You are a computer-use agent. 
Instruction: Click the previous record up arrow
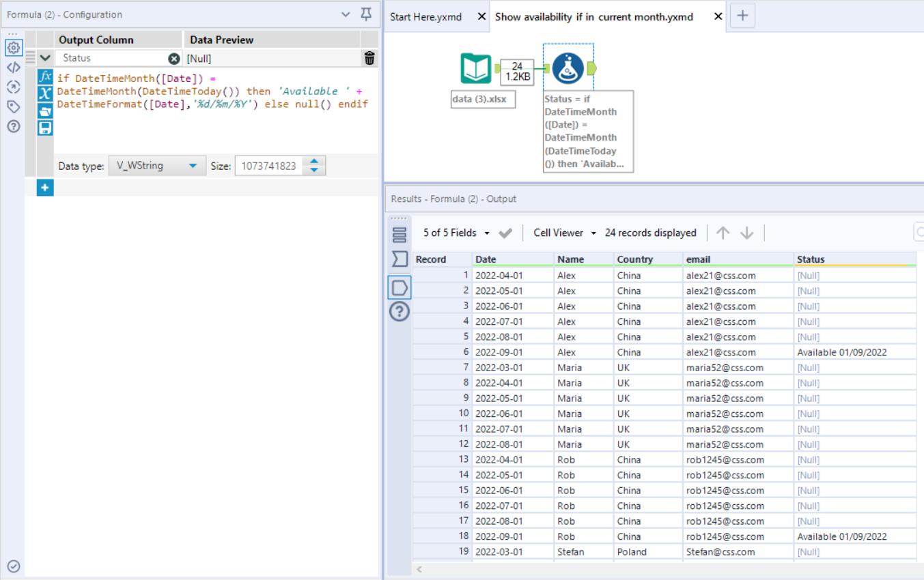(723, 233)
